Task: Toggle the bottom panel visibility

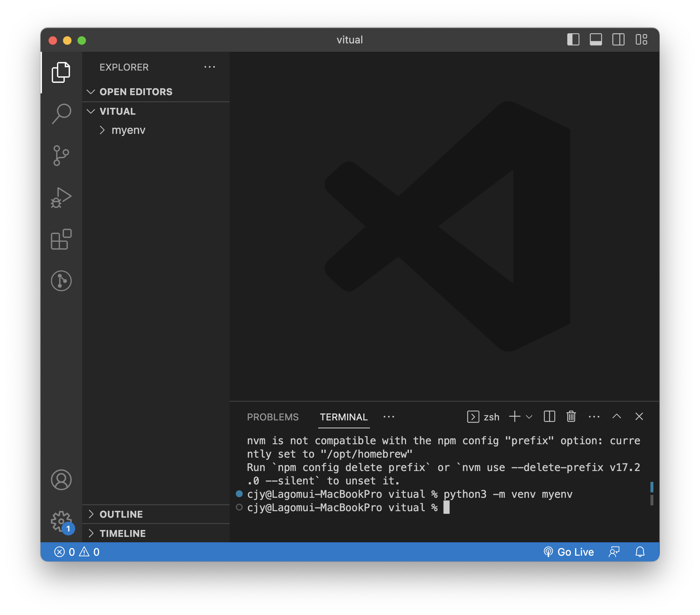Action: pos(596,39)
